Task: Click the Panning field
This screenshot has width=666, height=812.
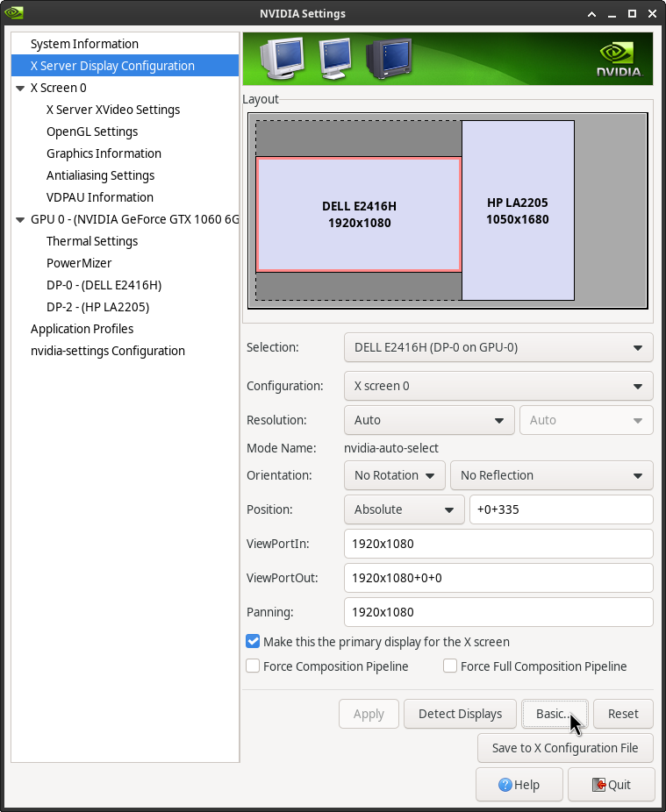Action: 498,612
